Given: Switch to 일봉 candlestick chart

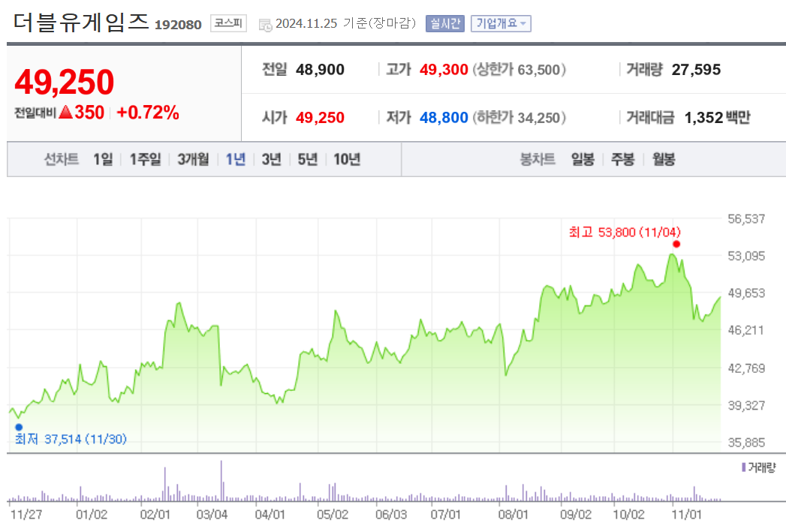Looking at the screenshot, I should click(x=583, y=159).
